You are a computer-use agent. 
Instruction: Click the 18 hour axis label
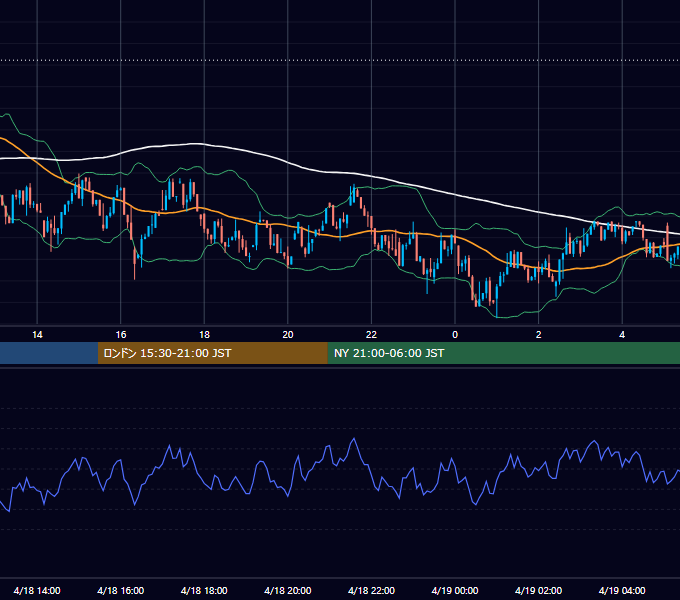204,335
